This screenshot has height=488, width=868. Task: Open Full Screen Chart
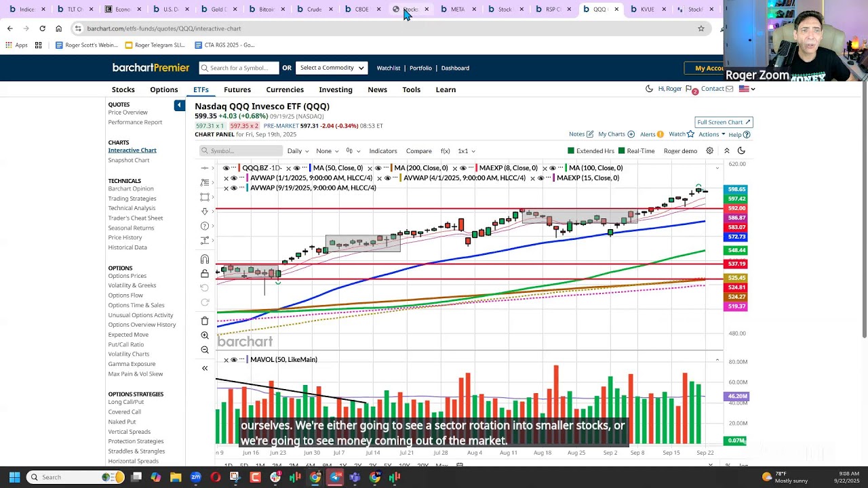pos(724,122)
